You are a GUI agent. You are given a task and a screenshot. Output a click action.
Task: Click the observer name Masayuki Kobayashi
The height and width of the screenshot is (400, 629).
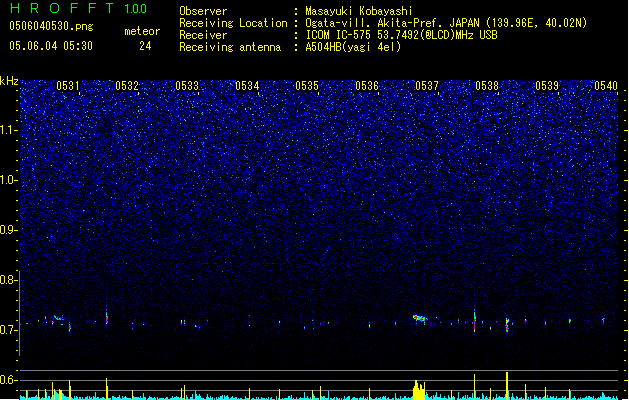tap(359, 11)
